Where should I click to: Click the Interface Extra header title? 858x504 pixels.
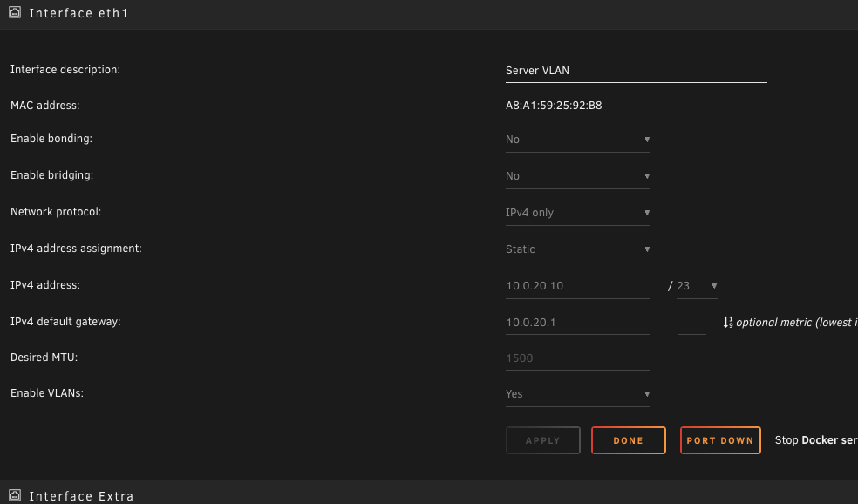coord(81,496)
